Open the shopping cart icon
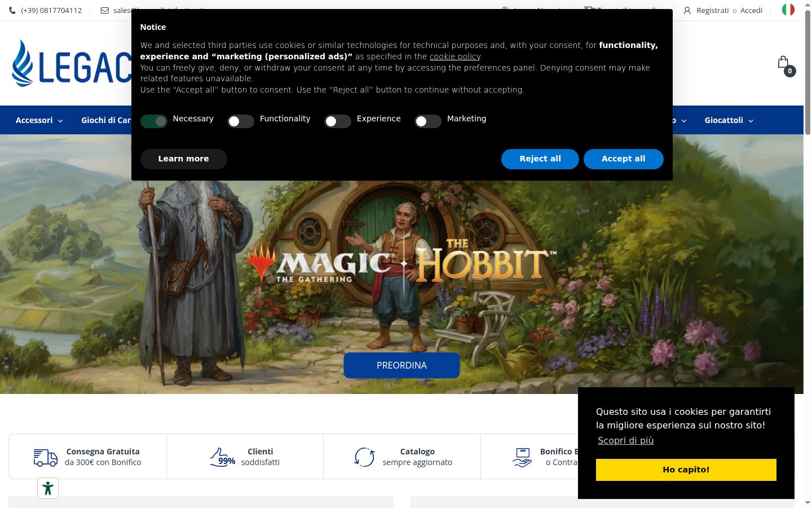Image resolution: width=812 pixels, height=508 pixels. click(x=783, y=62)
